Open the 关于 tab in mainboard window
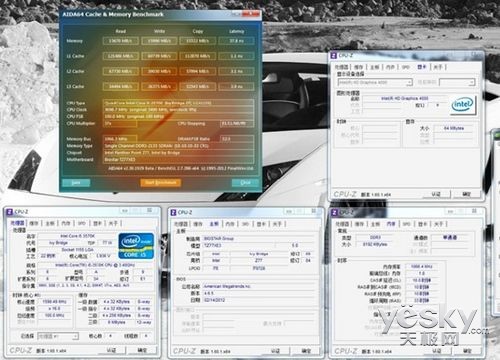The height and width of the screenshot is (360, 500). tap(278, 224)
